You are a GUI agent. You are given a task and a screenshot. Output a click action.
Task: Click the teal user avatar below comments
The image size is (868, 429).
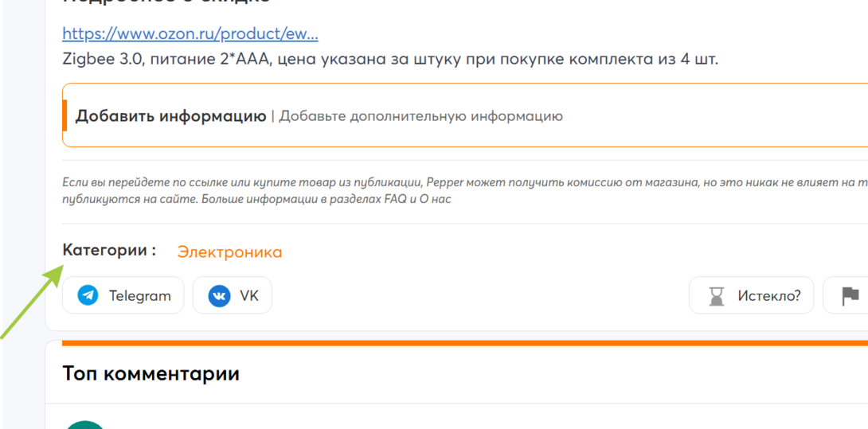click(85, 424)
